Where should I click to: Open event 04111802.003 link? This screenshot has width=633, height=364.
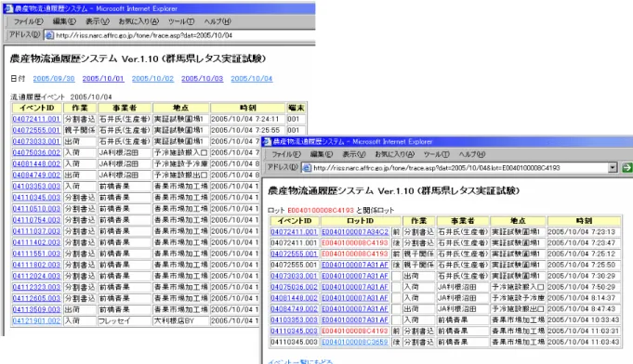pyautogui.click(x=36, y=265)
